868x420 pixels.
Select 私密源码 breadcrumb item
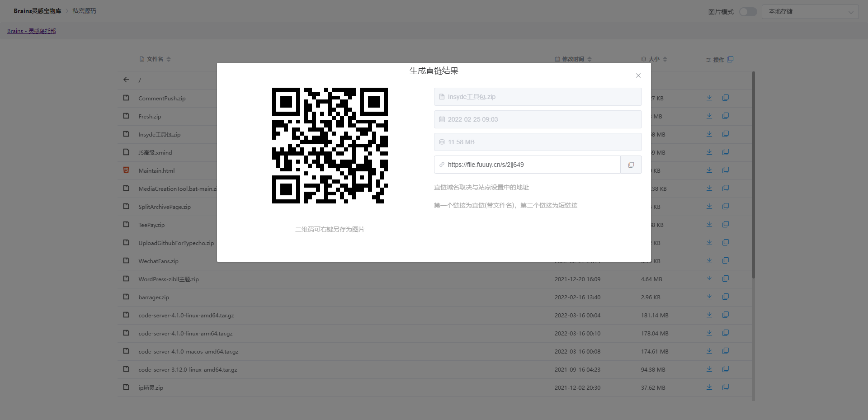point(84,11)
